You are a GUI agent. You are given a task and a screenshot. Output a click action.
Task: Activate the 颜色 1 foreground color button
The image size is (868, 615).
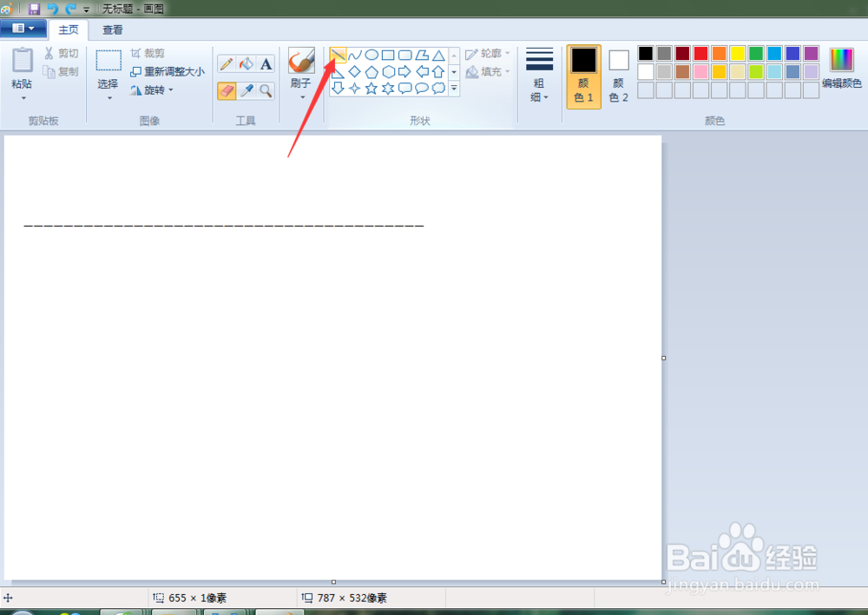(583, 76)
